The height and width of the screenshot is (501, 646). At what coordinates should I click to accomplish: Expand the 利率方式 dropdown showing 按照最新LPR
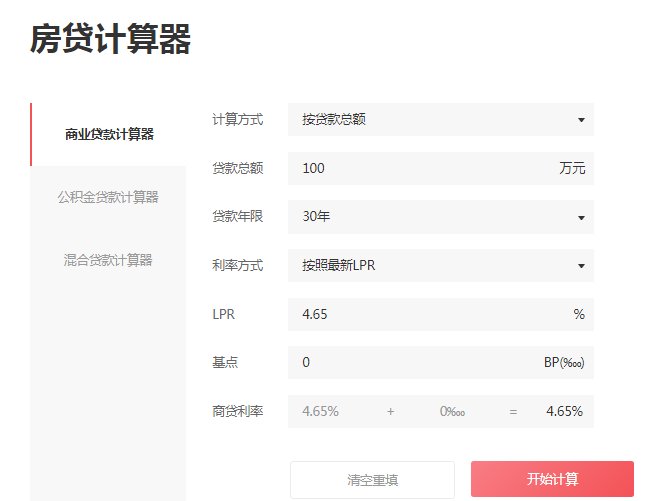(440, 266)
